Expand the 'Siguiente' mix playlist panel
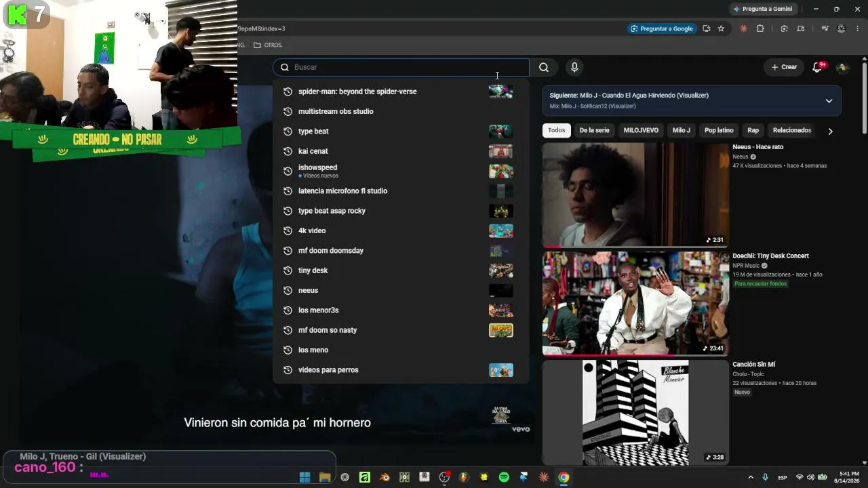 pos(829,101)
